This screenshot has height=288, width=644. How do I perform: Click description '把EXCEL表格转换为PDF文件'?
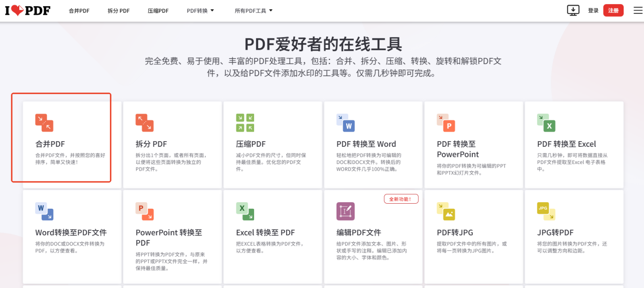(269, 247)
